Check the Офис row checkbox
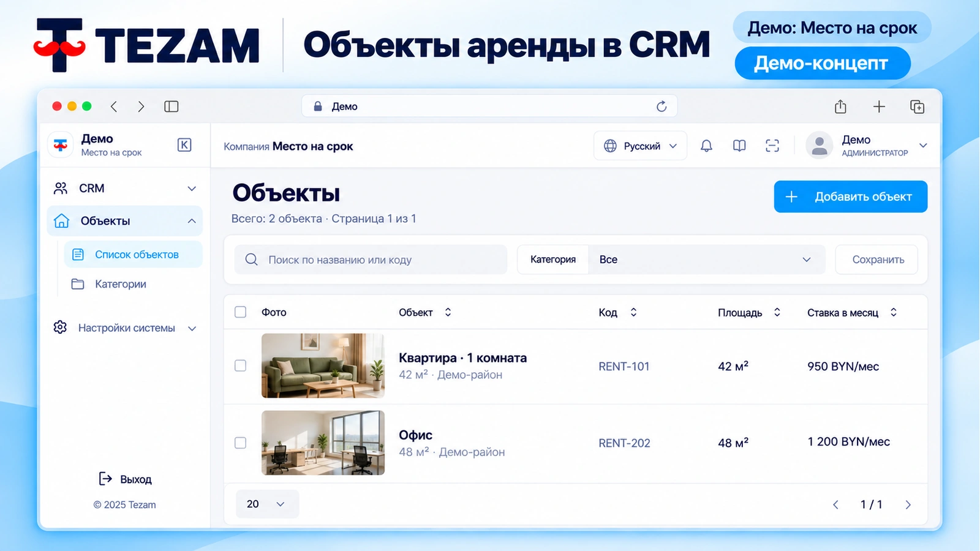 240,443
